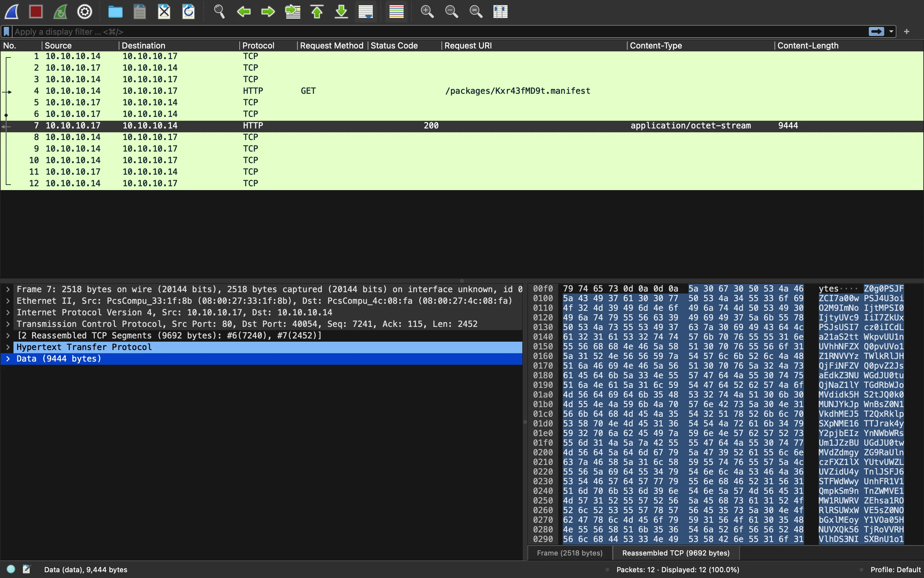Sort by Status Code column header

pos(405,46)
